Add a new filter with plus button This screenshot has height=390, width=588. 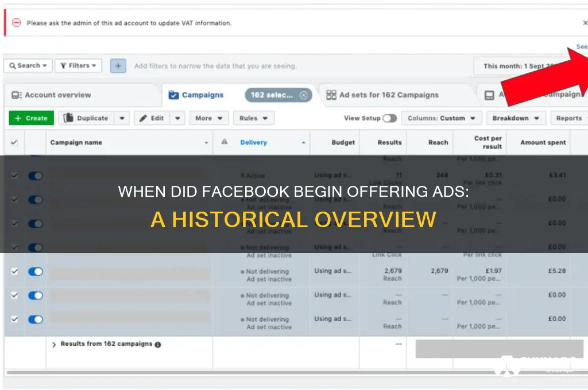(118, 66)
